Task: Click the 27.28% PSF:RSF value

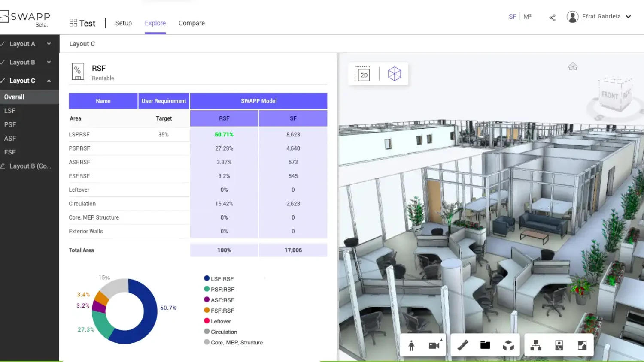Action: 224,148
